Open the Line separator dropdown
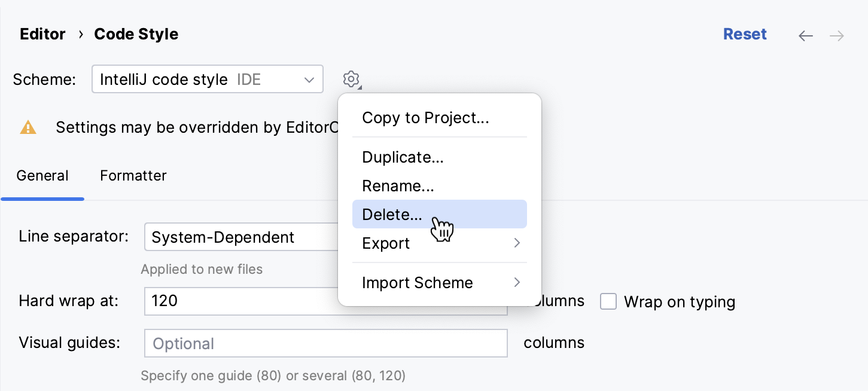Image resolution: width=868 pixels, height=391 pixels. (239, 237)
